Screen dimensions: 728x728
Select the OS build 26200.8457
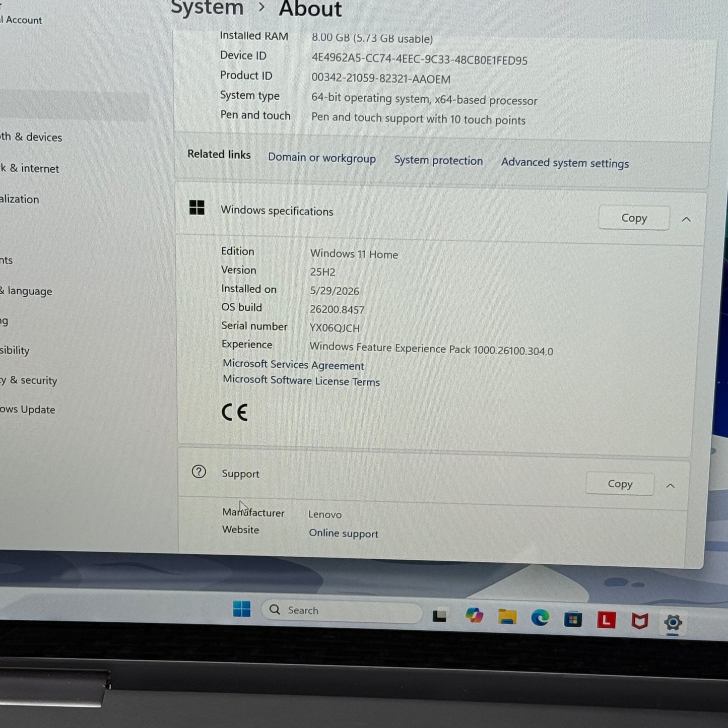click(337, 309)
